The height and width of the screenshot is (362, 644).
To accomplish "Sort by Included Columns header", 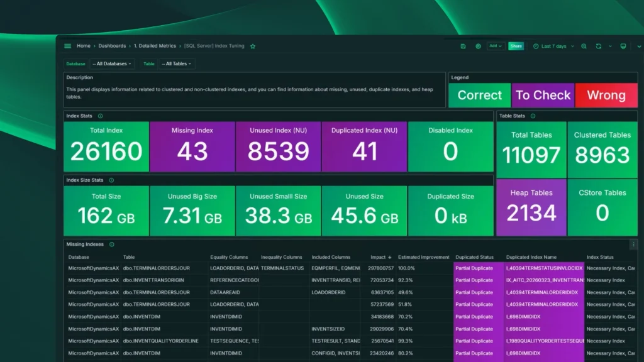I will tap(331, 257).
